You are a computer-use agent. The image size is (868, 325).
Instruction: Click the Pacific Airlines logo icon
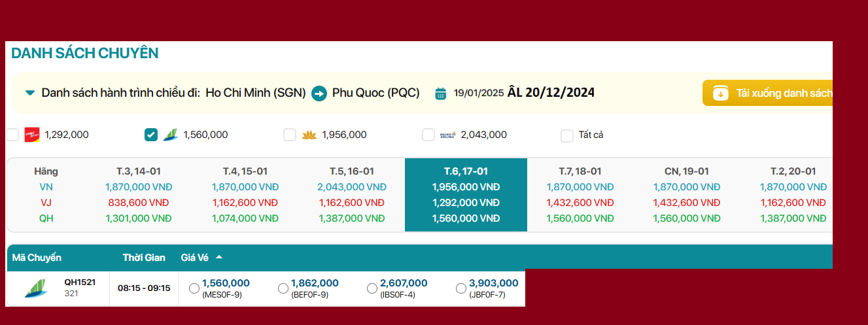(448, 135)
